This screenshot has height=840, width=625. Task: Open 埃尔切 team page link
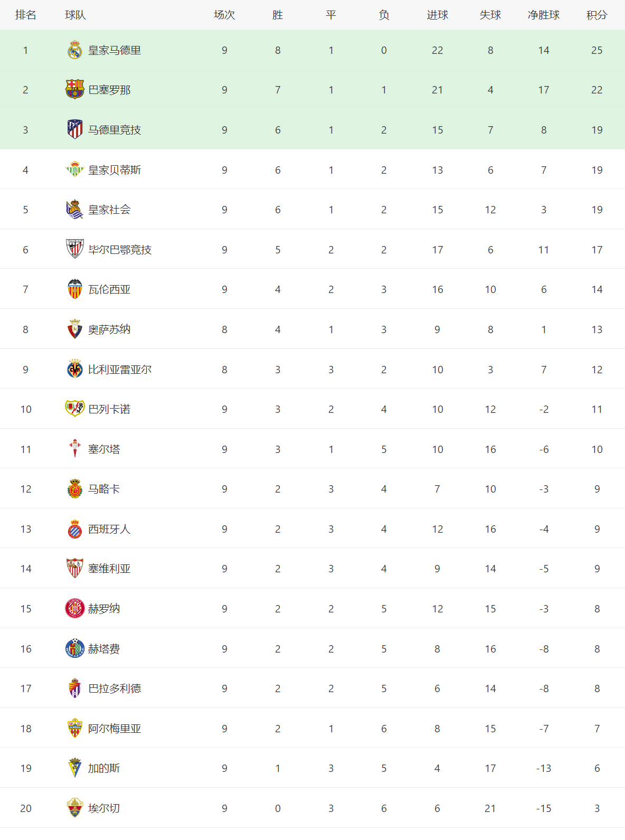pos(104,808)
